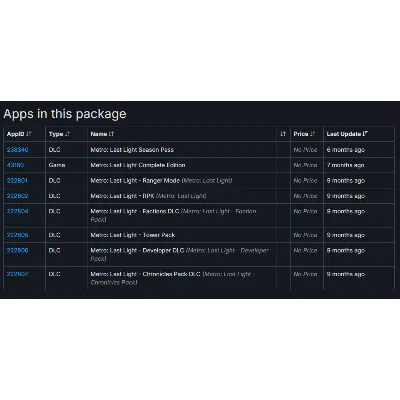Open AppID link 222805
This screenshot has height=400, width=400.
(17, 235)
